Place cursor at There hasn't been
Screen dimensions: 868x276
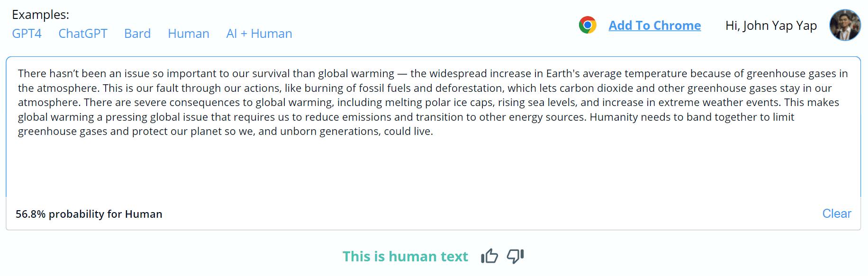[x=18, y=74]
